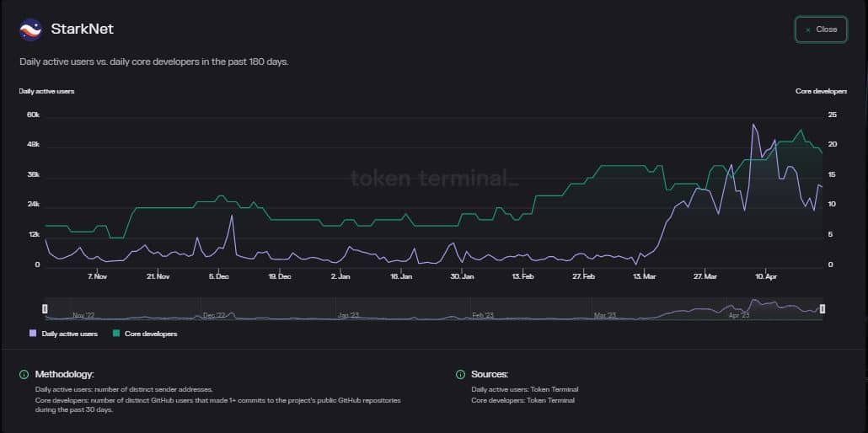The width and height of the screenshot is (868, 433).
Task: Click the 27. Mar x-axis label
Action: coord(705,275)
